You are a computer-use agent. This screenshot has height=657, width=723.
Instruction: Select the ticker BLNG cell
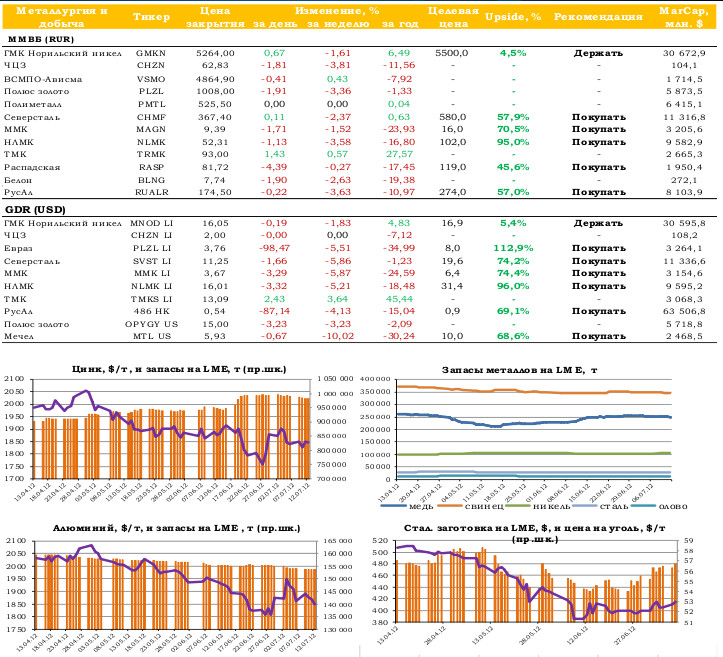point(151,180)
